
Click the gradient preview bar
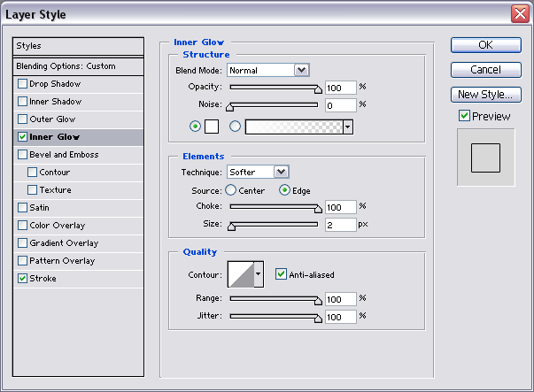(x=293, y=127)
